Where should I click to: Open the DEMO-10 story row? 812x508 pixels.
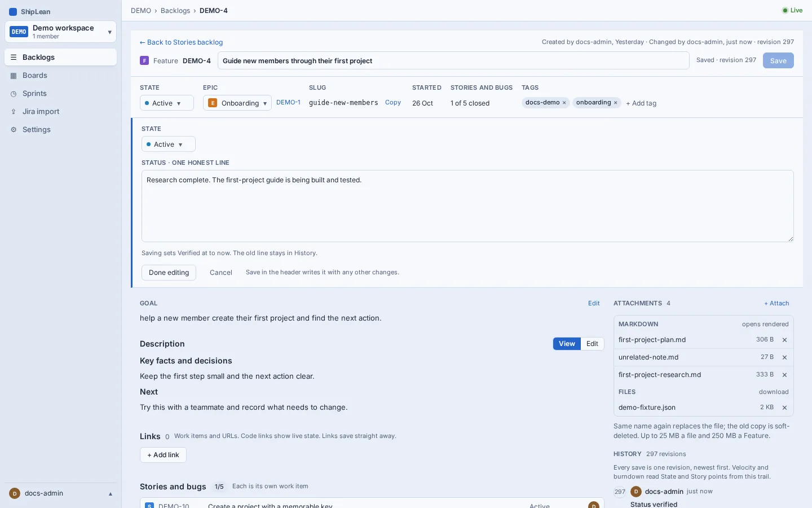pyautogui.click(x=372, y=503)
